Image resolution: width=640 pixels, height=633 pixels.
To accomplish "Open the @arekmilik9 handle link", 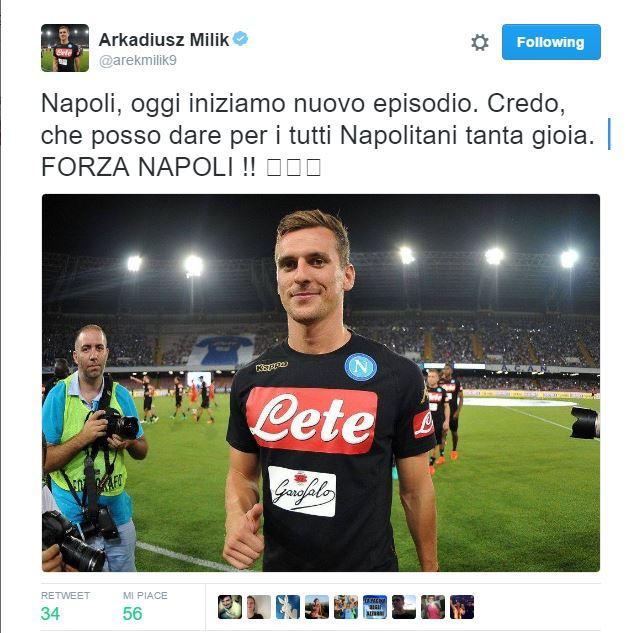I will point(138,60).
